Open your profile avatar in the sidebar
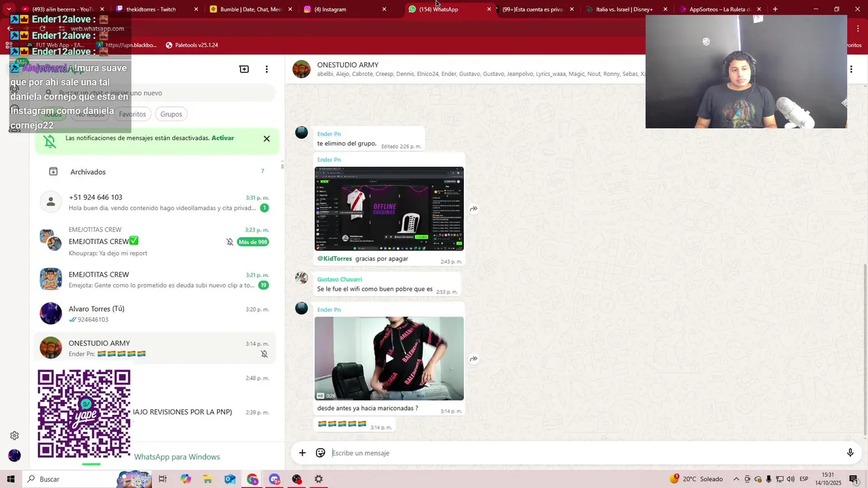The height and width of the screenshot is (488, 868). pyautogui.click(x=14, y=455)
